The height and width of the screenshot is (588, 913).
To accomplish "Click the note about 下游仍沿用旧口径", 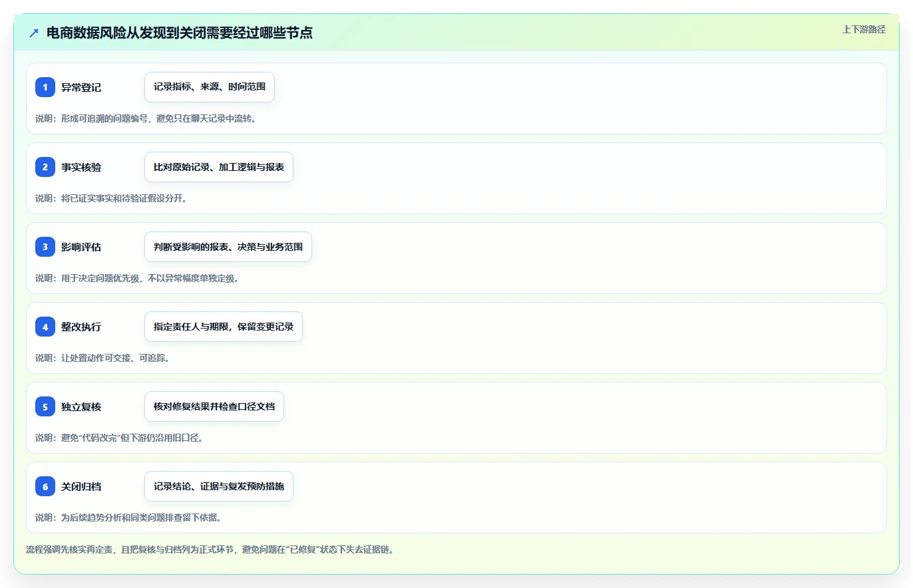I will click(x=119, y=438).
